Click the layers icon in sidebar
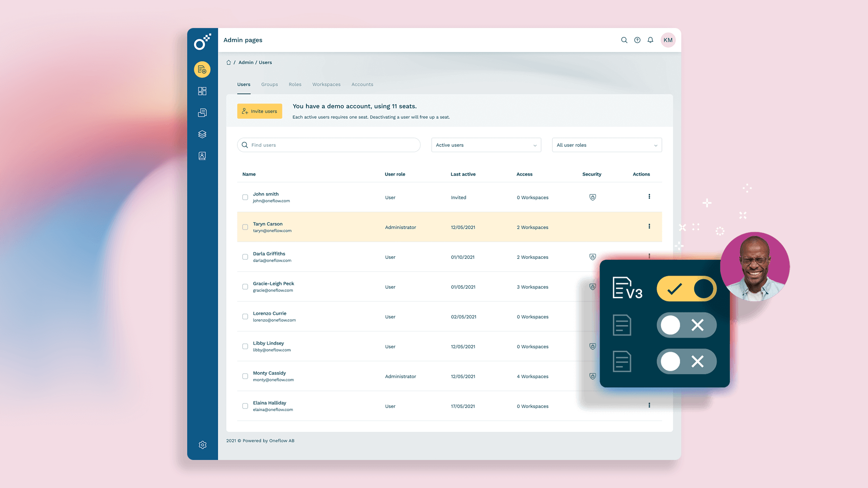Viewport: 868px width, 488px height. (x=202, y=134)
